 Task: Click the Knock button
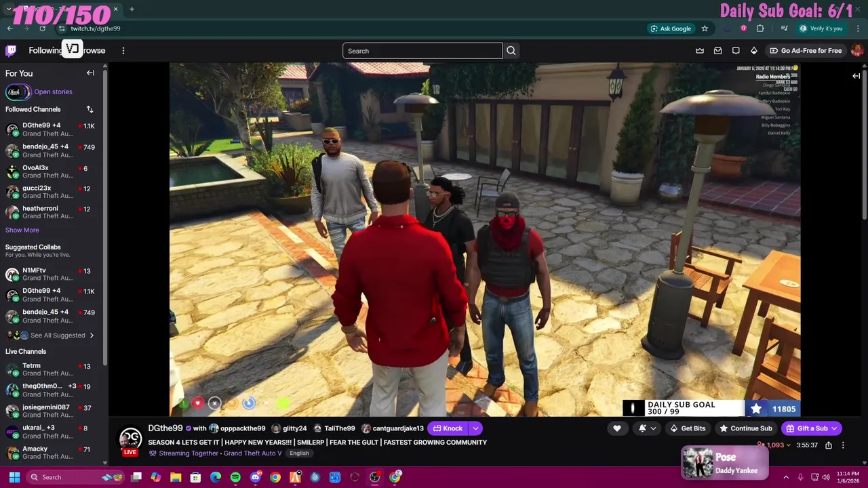pyautogui.click(x=448, y=428)
